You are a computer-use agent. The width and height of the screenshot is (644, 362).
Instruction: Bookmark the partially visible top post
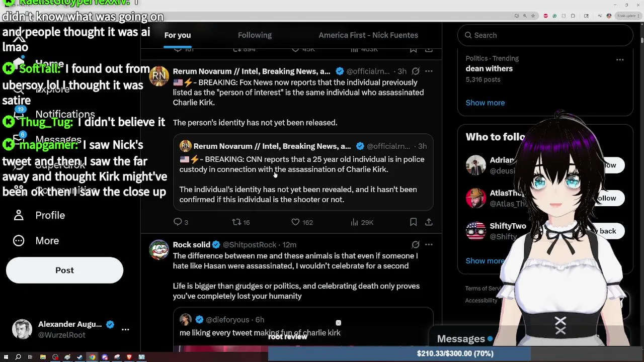(413, 50)
